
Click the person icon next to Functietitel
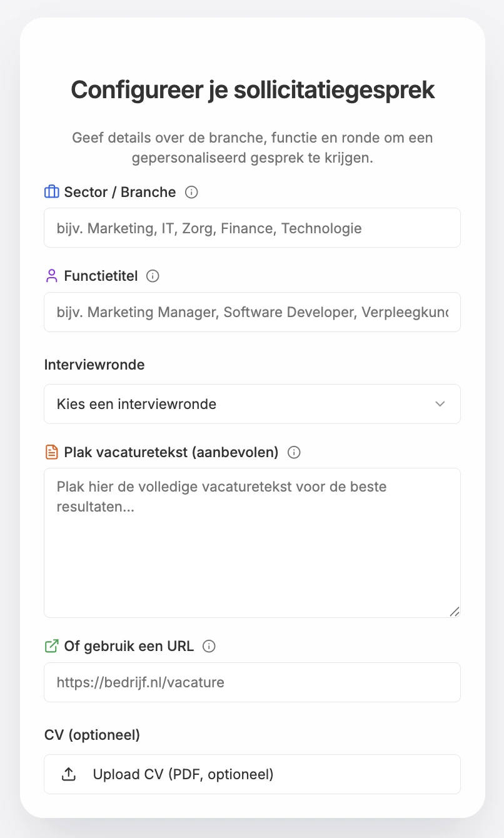tap(51, 275)
